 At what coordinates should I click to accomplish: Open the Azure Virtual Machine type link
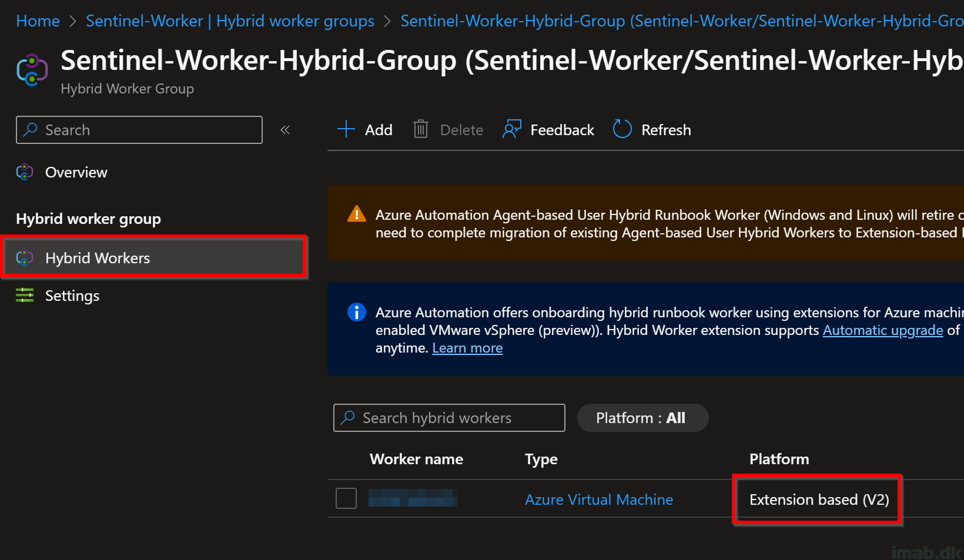[599, 499]
